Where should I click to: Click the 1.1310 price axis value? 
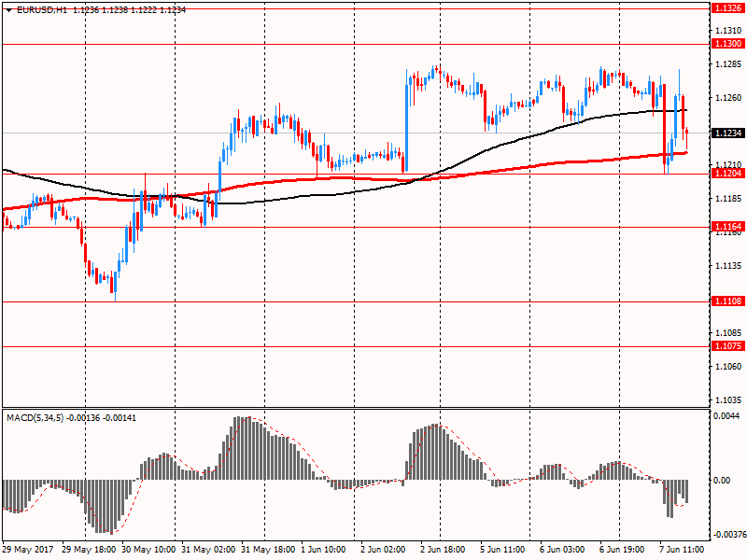tap(728, 31)
